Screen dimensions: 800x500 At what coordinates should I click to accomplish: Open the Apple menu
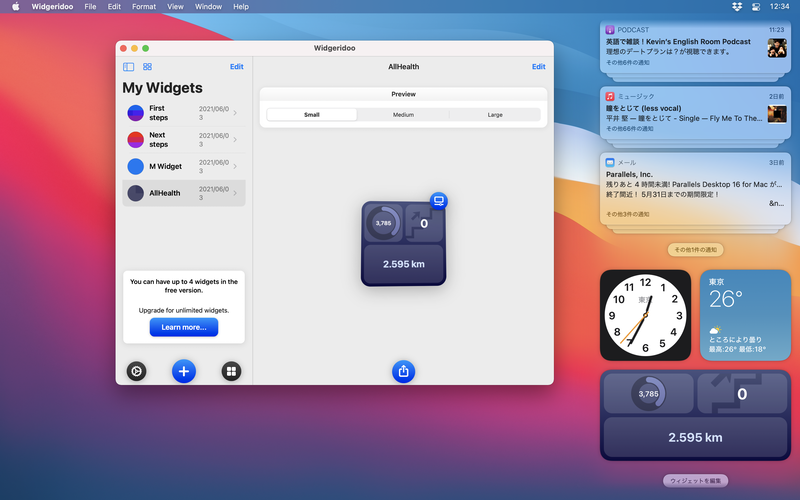(15, 7)
